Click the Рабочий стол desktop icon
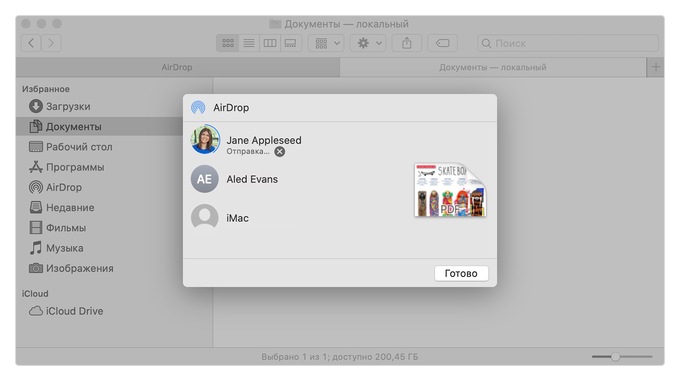Screen dimensions: 680x381 pos(36,147)
